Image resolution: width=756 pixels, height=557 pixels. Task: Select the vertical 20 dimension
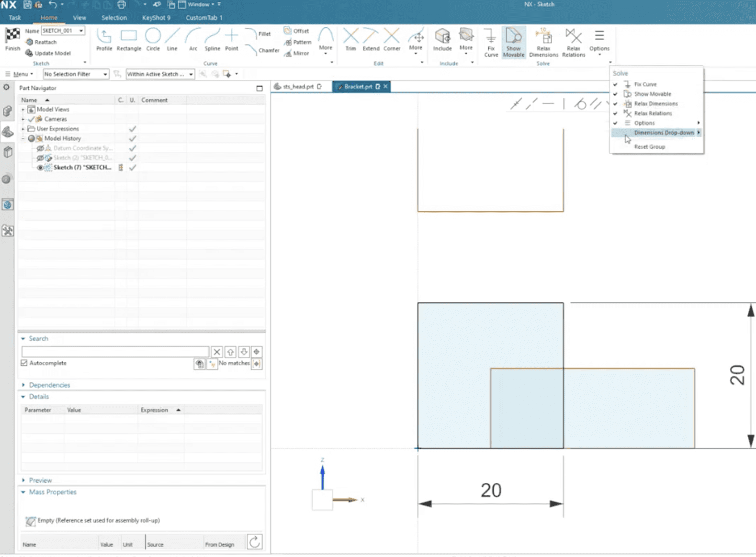coord(737,375)
